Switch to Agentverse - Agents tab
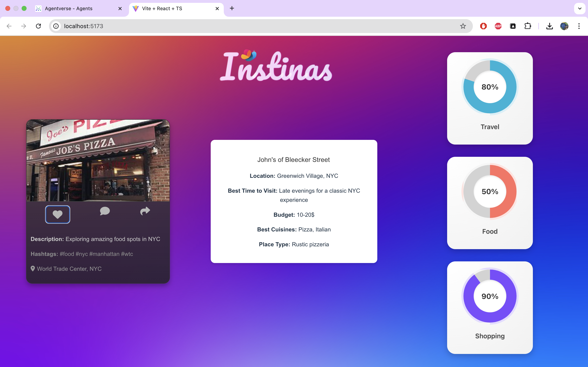 pyautogui.click(x=69, y=9)
